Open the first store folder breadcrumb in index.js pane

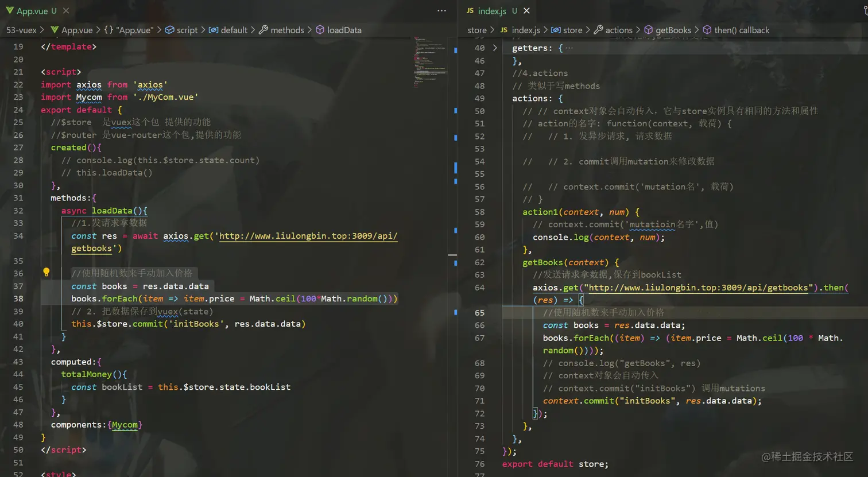pyautogui.click(x=477, y=30)
